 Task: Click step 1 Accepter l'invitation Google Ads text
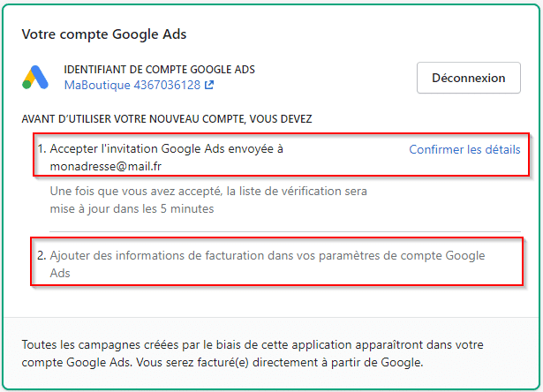click(166, 149)
